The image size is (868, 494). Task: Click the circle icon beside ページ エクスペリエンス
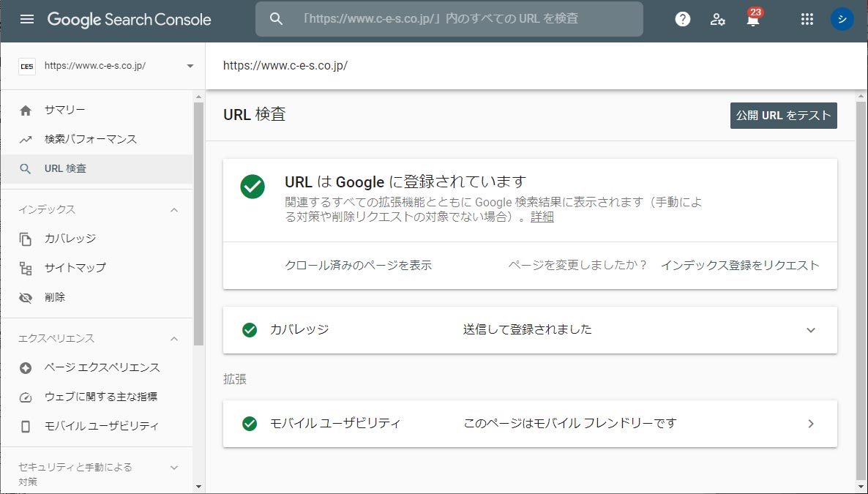26,367
